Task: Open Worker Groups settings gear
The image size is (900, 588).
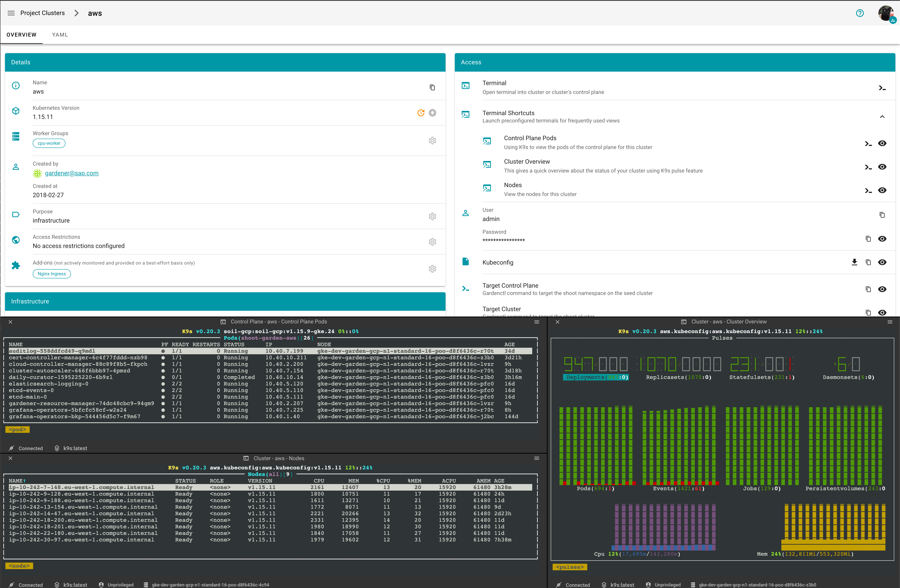Action: coord(432,141)
